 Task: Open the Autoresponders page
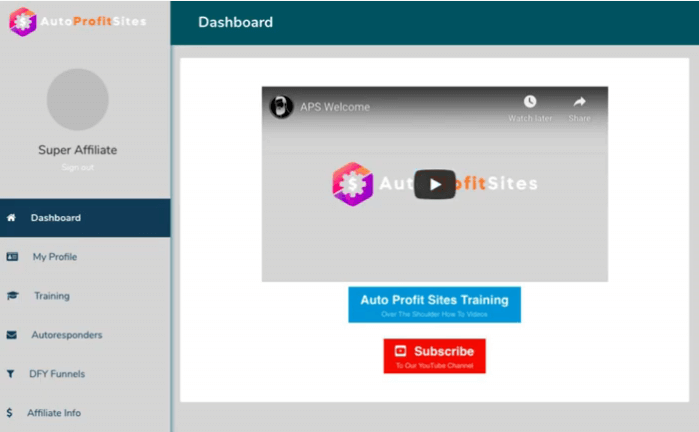(x=85, y=335)
